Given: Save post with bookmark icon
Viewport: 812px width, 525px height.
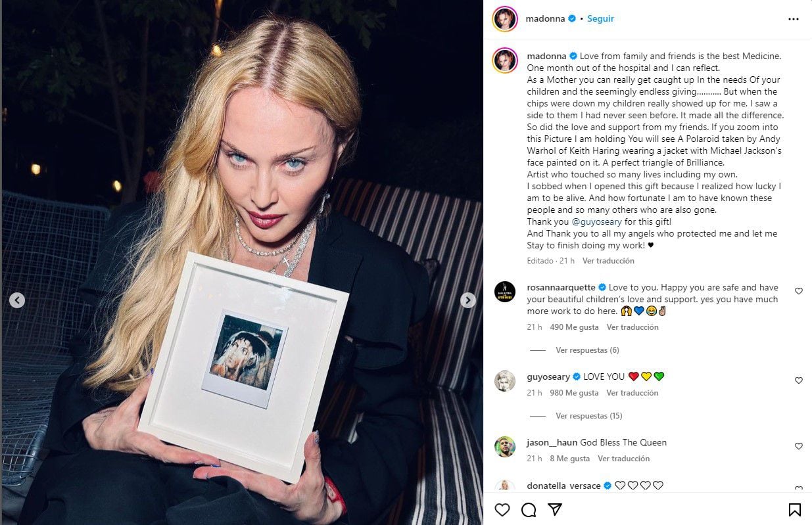Looking at the screenshot, I should click(x=794, y=510).
